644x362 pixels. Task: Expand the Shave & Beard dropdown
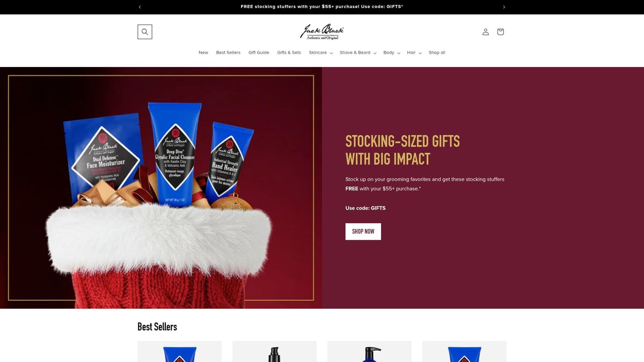point(358,53)
